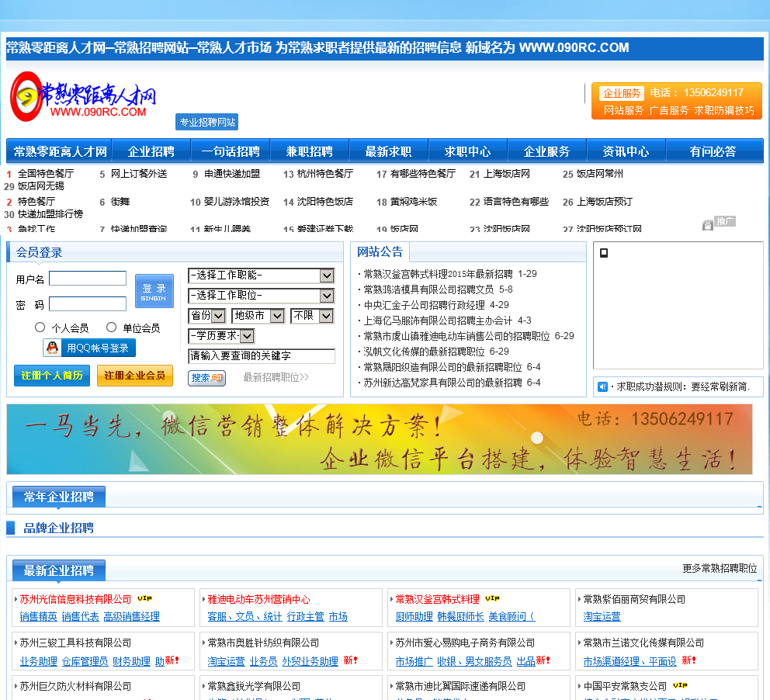This screenshot has width=770, height=700.
Task: Open the 学历要求 education dropdown
Action: [x=221, y=336]
